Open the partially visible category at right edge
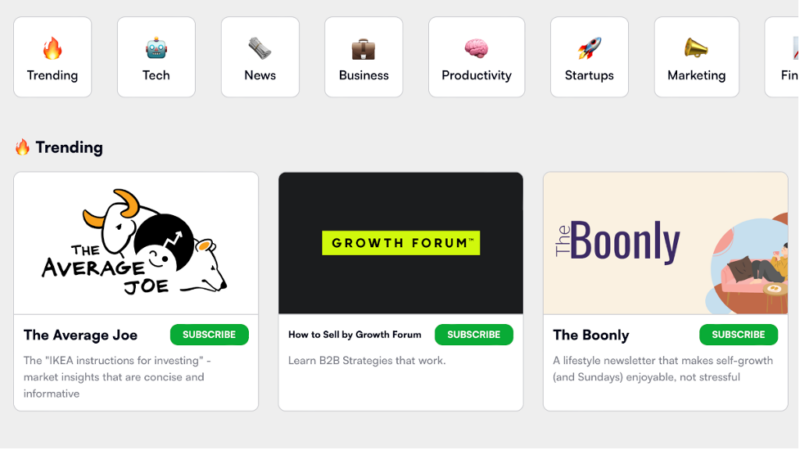Image resolution: width=800 pixels, height=450 pixels. (x=784, y=58)
